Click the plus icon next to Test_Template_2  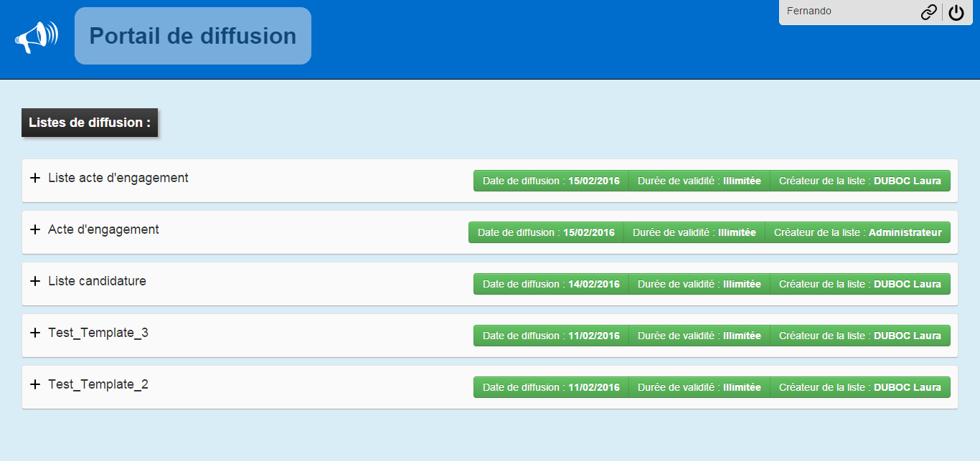click(x=35, y=384)
